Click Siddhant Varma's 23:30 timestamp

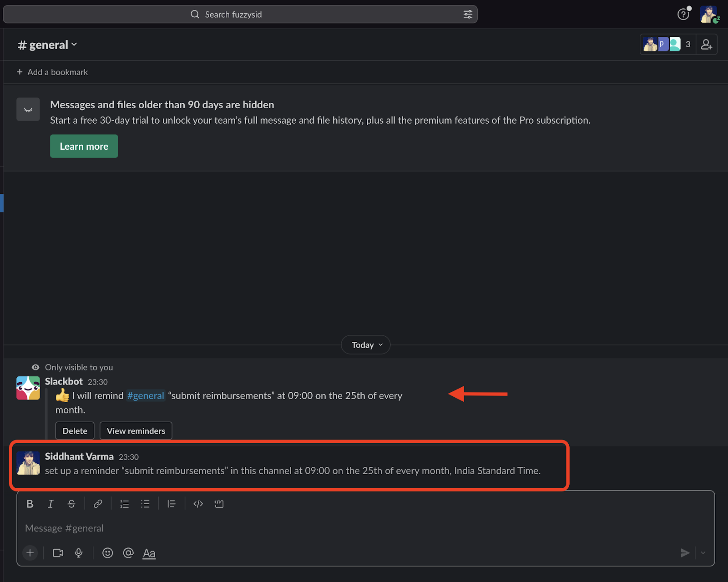129,457
